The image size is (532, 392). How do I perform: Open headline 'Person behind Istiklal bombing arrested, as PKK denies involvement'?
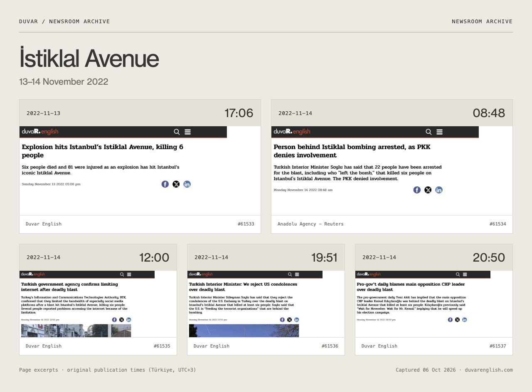click(x=352, y=151)
